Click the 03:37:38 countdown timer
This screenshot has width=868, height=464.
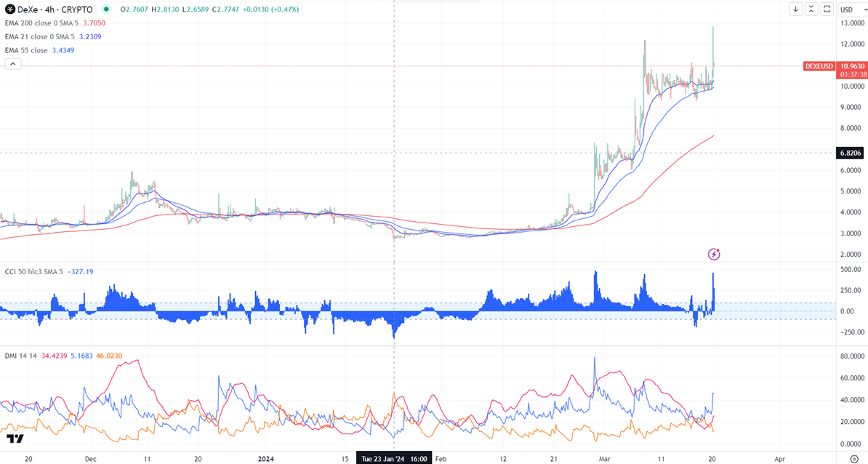coord(853,74)
